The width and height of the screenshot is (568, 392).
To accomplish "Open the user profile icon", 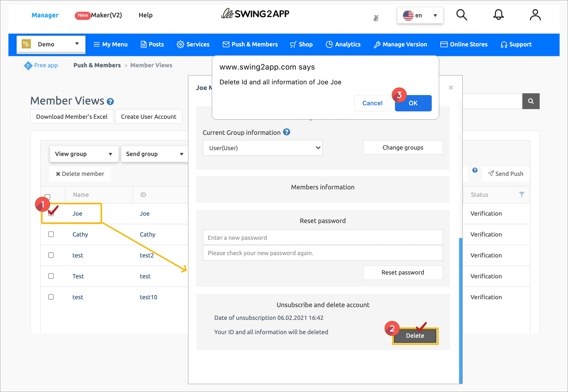I will click(535, 15).
